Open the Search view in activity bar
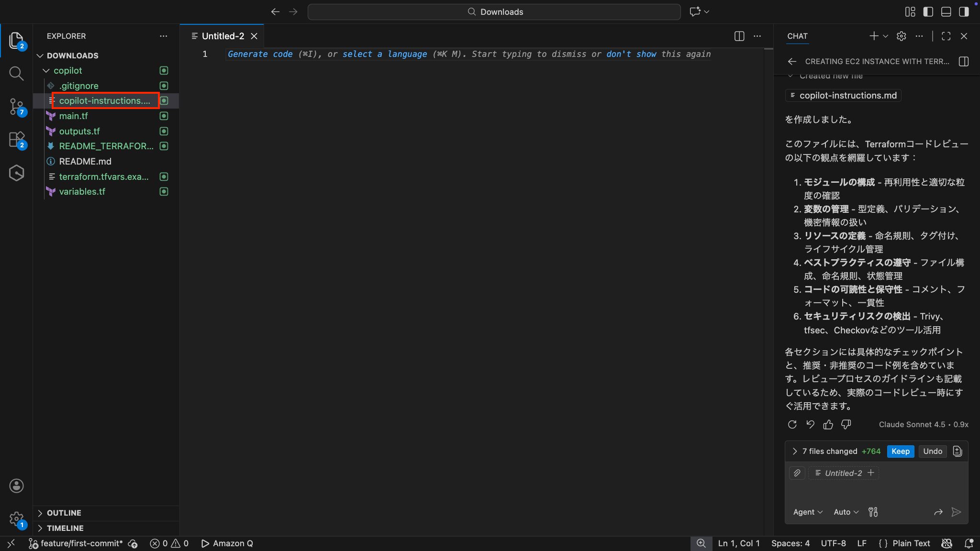Image resolution: width=980 pixels, height=551 pixels. [16, 73]
